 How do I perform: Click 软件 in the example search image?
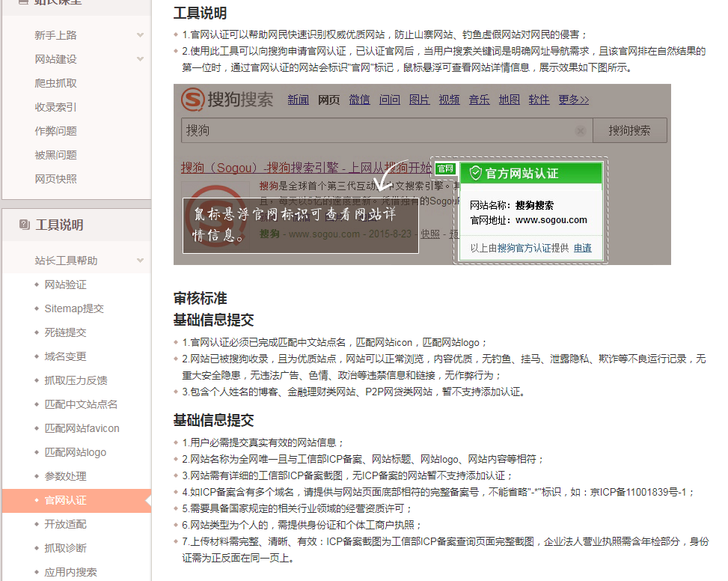[539, 100]
